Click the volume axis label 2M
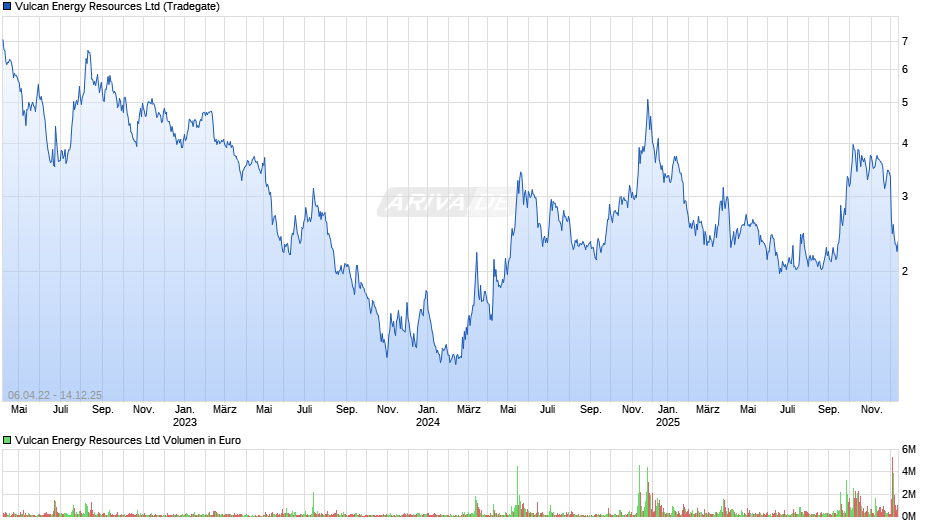This screenshot has height=526, width=940. [x=909, y=494]
